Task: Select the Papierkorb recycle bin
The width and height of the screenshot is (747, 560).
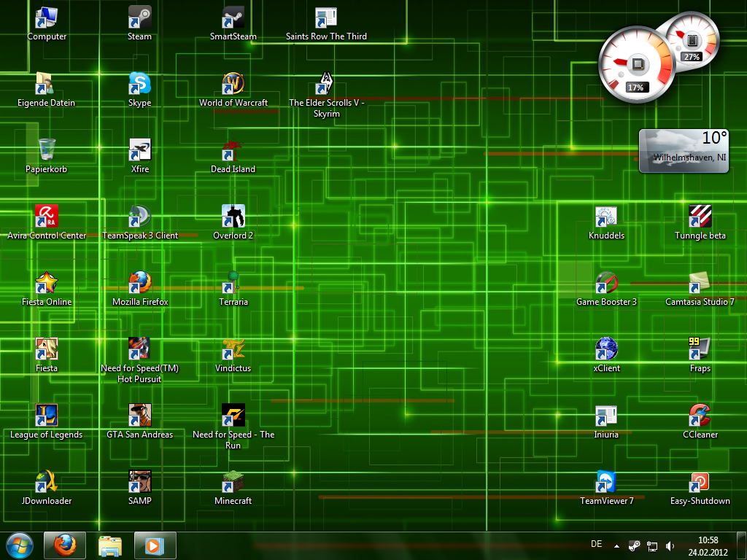Action: tap(46, 149)
